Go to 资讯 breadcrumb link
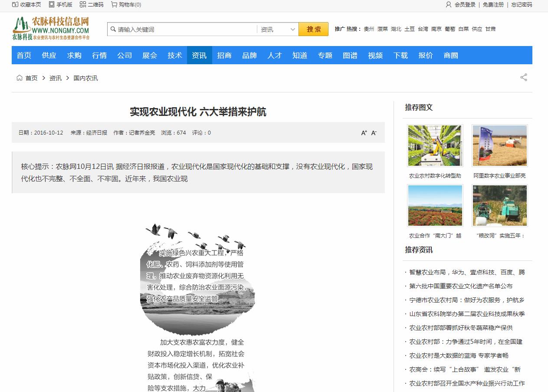The height and width of the screenshot is (392, 548). tap(56, 78)
